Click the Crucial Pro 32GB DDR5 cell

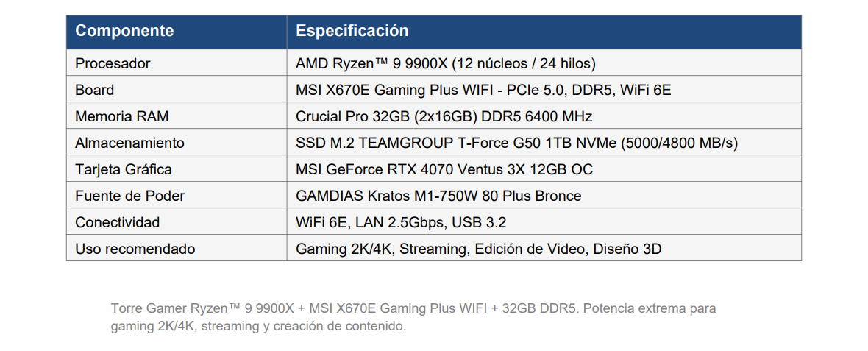click(544, 116)
